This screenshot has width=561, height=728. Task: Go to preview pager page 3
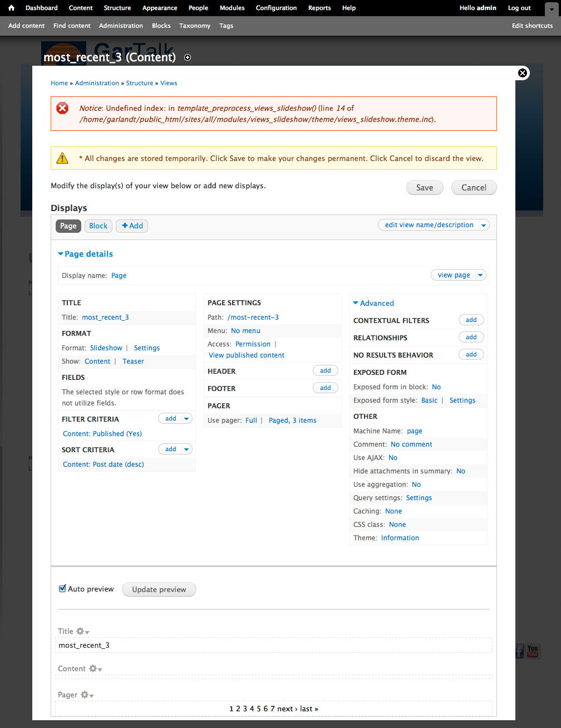pyautogui.click(x=245, y=709)
